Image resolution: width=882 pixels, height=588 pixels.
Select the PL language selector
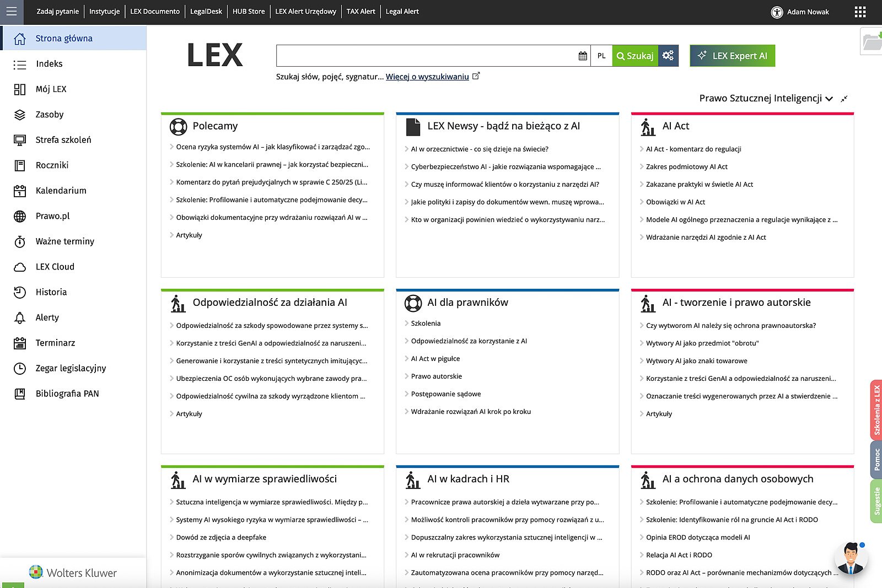click(x=601, y=56)
